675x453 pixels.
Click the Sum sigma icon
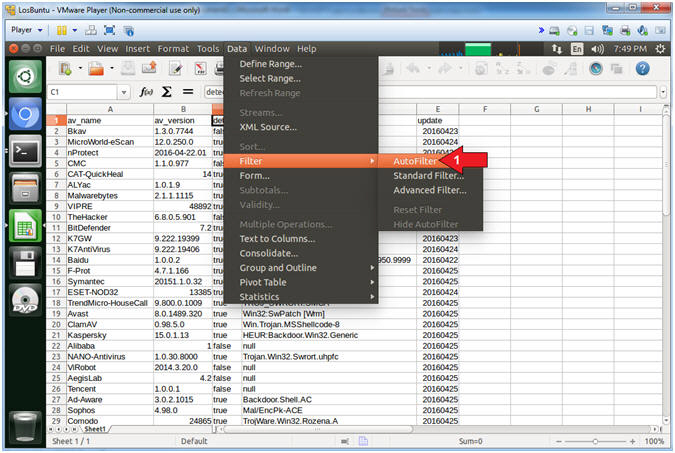pos(166,92)
